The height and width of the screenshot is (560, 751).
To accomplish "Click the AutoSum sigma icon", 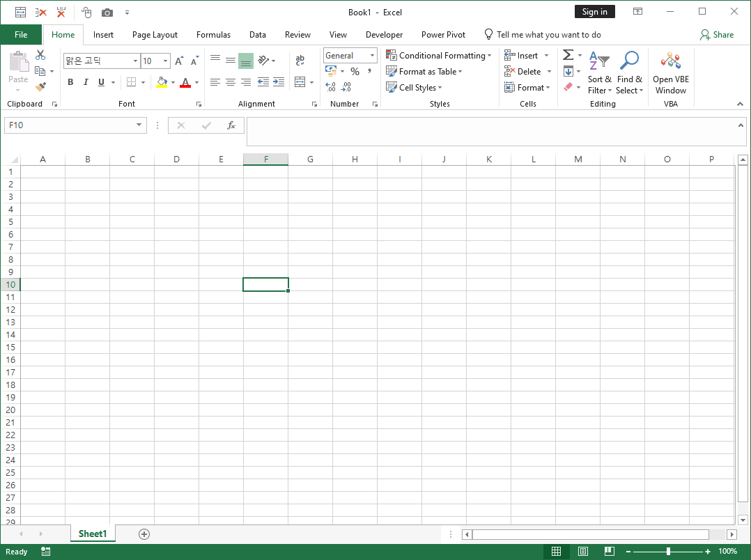I will [x=568, y=55].
